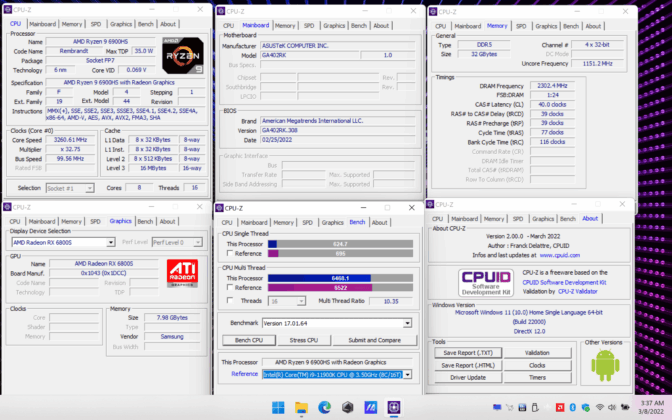Screen dimensions: 672x420
Task: Open the Threads count 16 dropdown
Action: (x=286, y=301)
